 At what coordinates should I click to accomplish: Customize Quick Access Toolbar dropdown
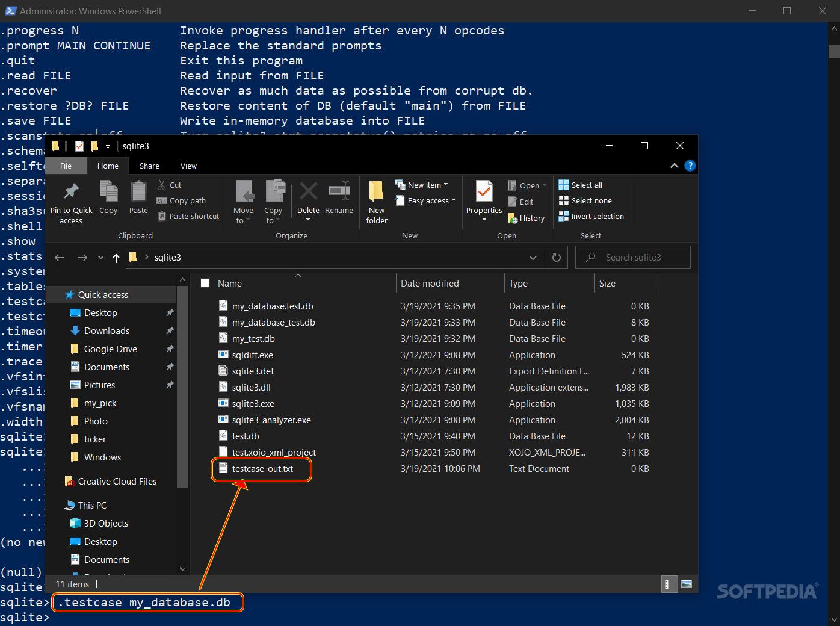coord(108,146)
